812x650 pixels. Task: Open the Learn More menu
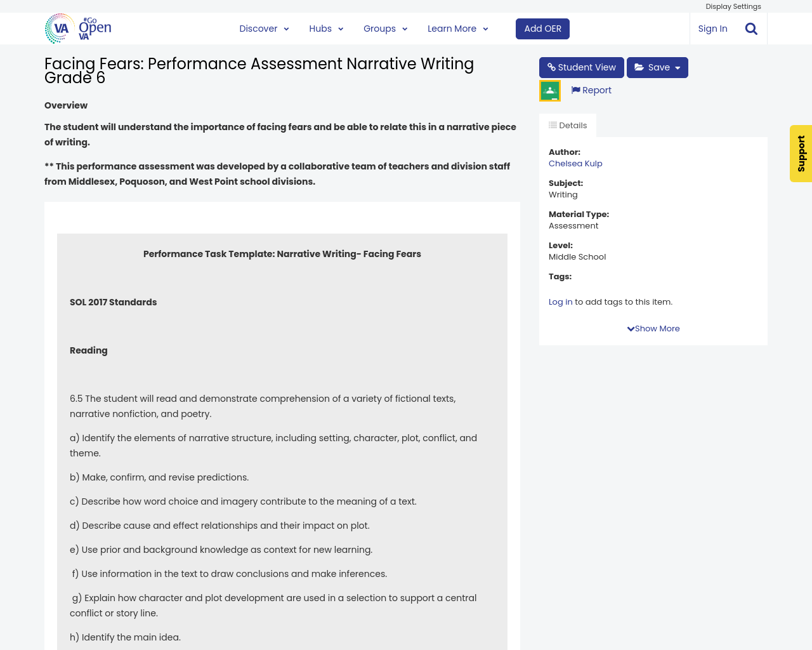[457, 29]
